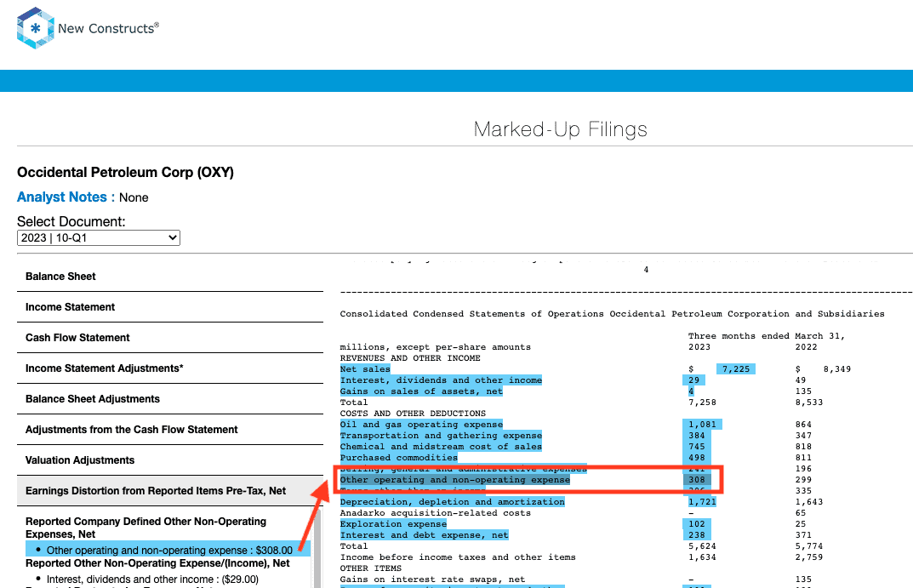The image size is (913, 588).
Task: Click Transportation and gathering expense line
Action: tap(441, 436)
